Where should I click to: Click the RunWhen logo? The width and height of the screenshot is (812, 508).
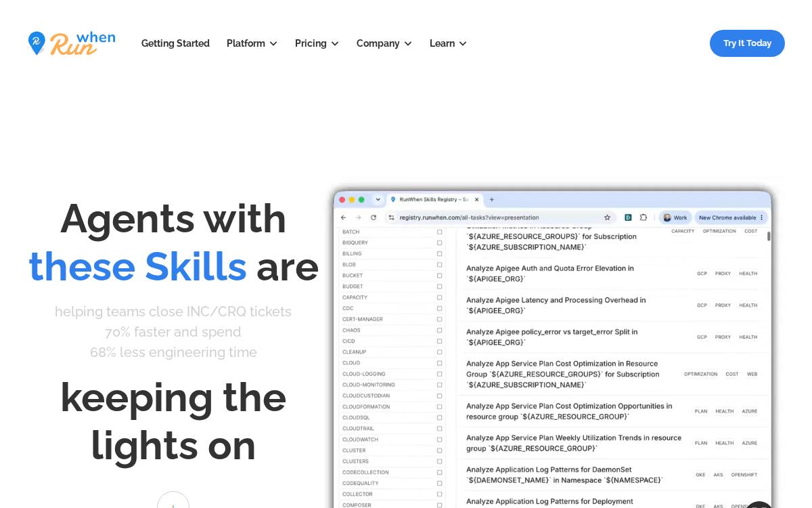[72, 43]
